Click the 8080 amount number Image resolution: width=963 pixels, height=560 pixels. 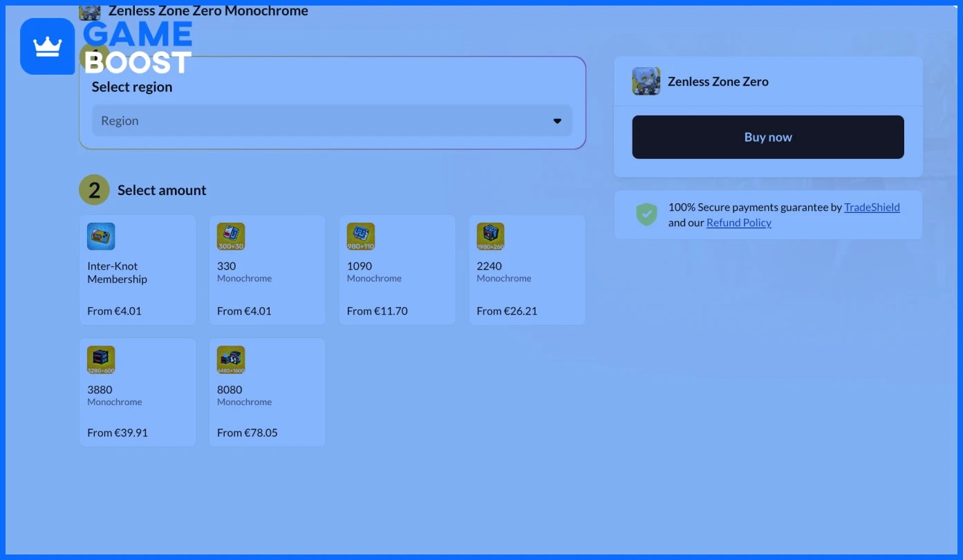tap(230, 390)
